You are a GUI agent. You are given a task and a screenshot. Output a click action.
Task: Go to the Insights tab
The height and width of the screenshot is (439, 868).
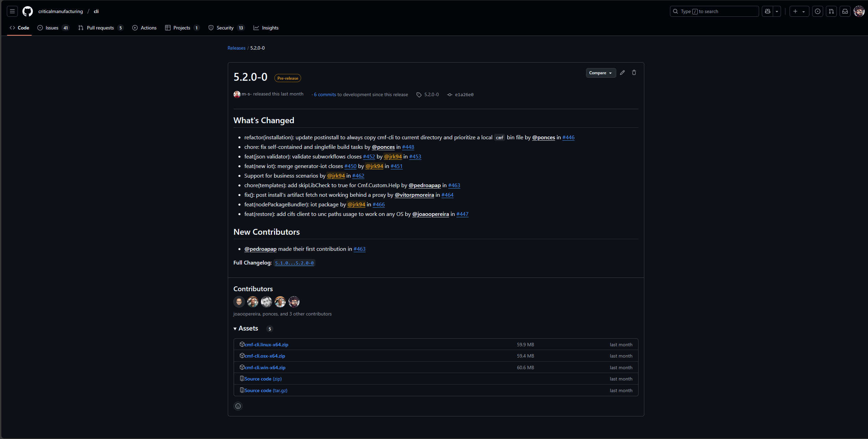(270, 28)
